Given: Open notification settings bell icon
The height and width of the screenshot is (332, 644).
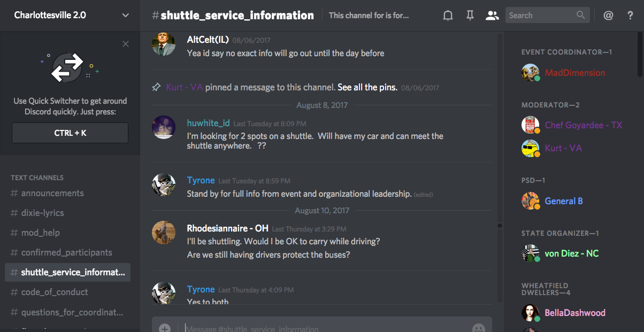Looking at the screenshot, I should click(x=448, y=16).
